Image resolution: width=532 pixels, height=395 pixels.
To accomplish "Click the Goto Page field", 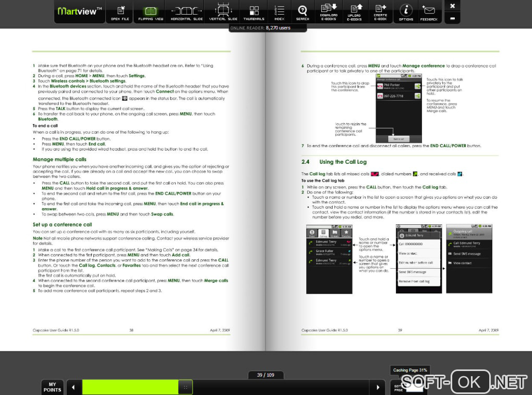I will [414, 388].
